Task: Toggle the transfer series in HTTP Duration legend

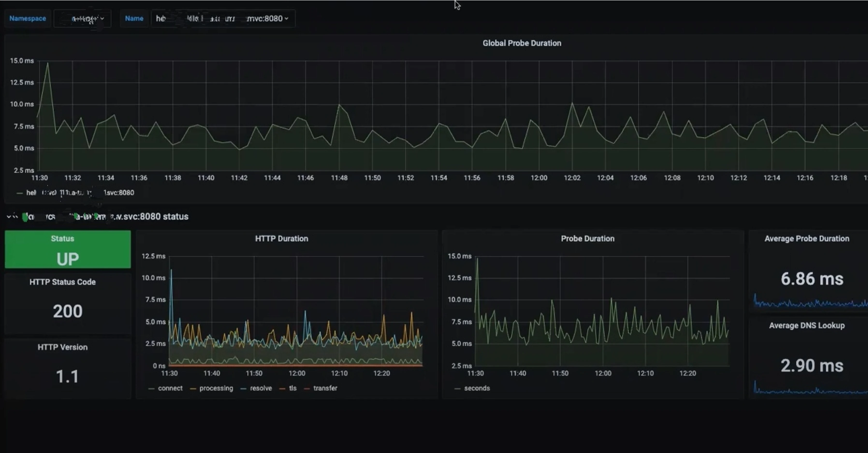Action: tap(325, 388)
